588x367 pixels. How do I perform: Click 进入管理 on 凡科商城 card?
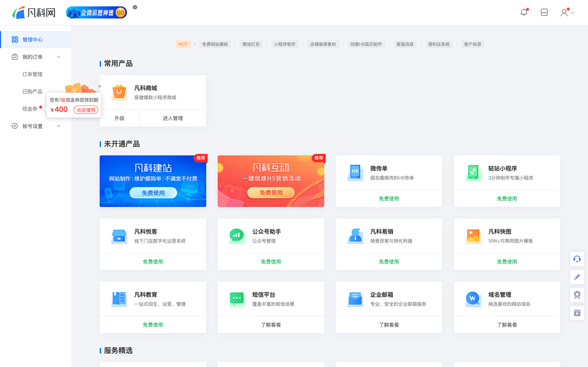click(x=173, y=118)
